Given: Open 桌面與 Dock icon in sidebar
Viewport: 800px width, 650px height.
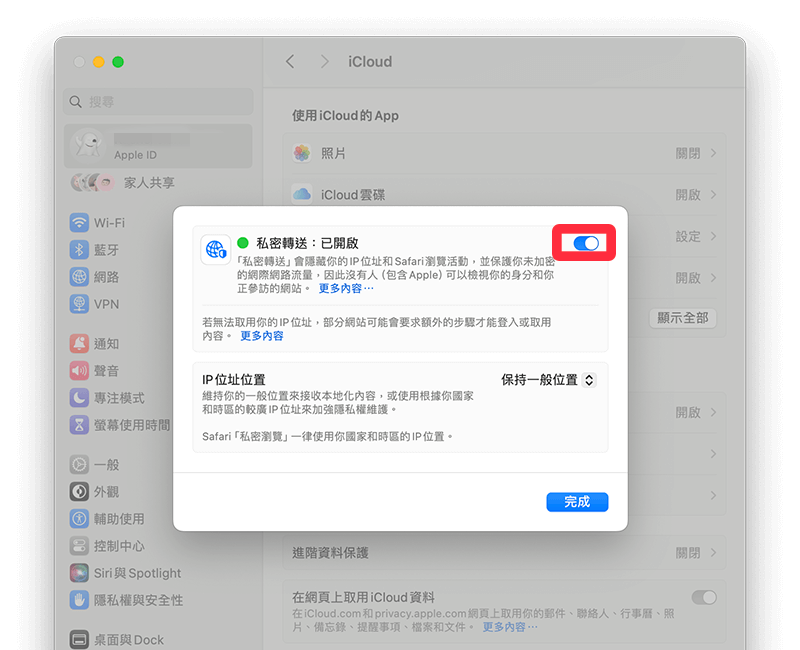Looking at the screenshot, I should click(79, 640).
